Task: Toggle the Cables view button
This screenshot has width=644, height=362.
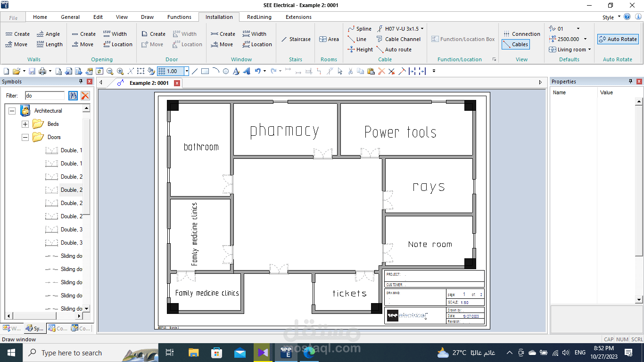Action: [515, 44]
